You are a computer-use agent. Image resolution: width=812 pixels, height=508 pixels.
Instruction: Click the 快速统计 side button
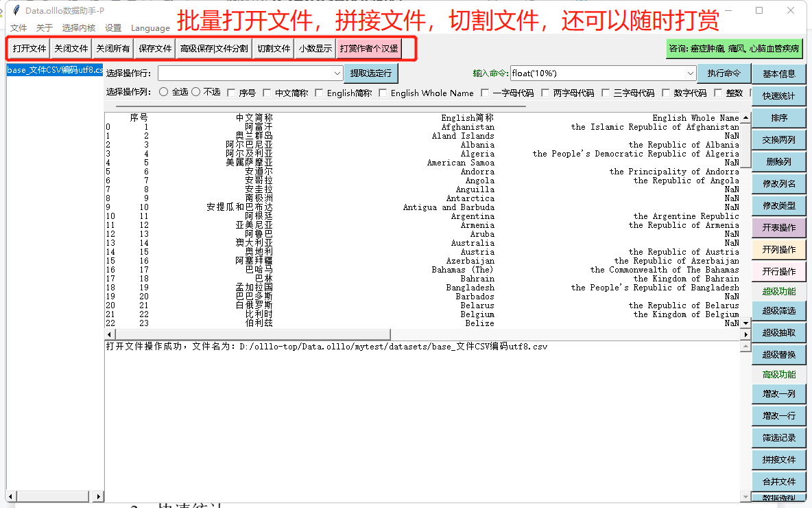(x=778, y=96)
